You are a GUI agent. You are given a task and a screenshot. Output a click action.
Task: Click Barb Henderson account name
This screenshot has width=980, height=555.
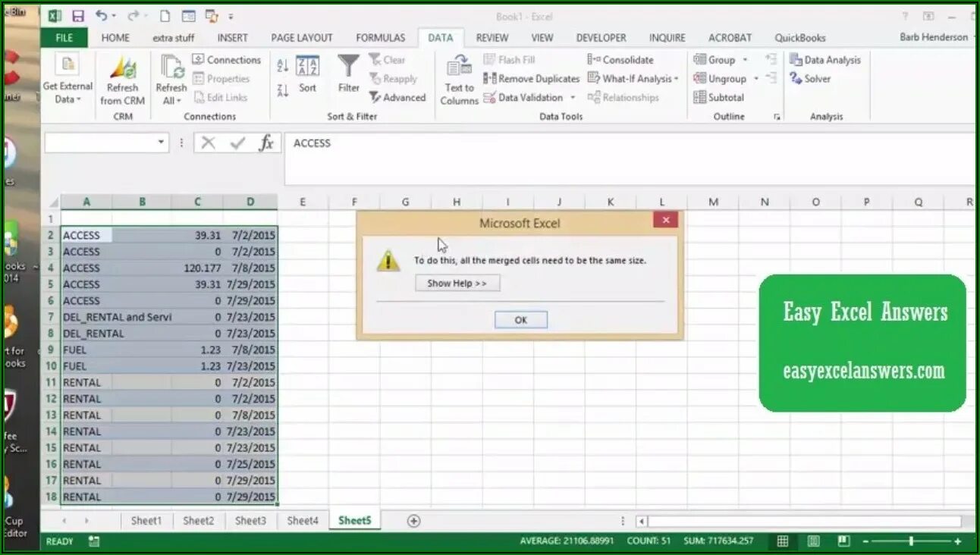click(934, 37)
